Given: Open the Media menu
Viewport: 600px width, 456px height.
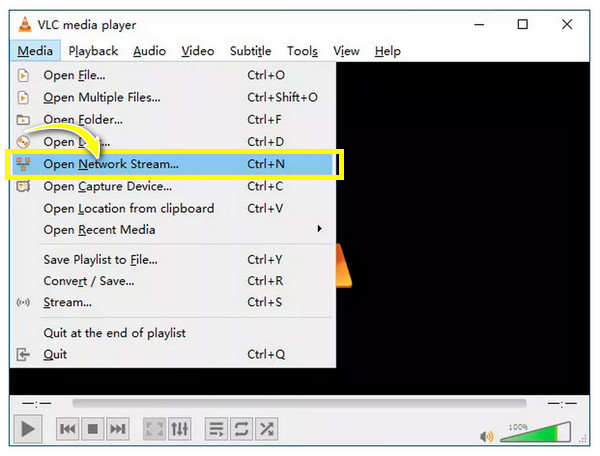Looking at the screenshot, I should click(x=35, y=51).
